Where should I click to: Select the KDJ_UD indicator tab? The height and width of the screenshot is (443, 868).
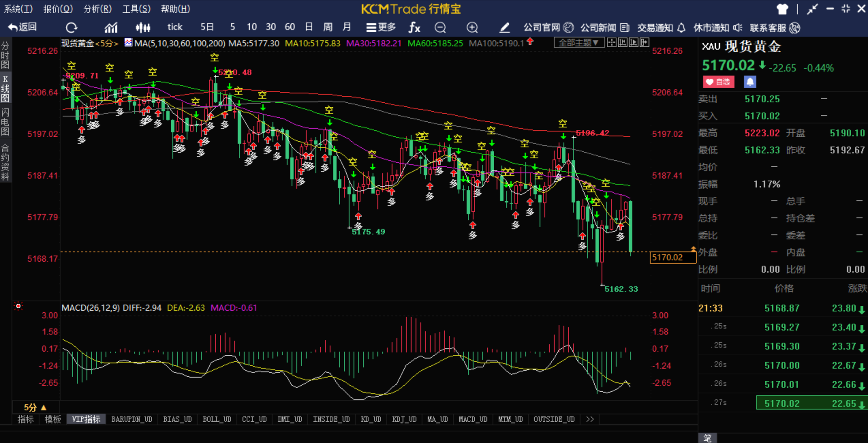(404, 419)
